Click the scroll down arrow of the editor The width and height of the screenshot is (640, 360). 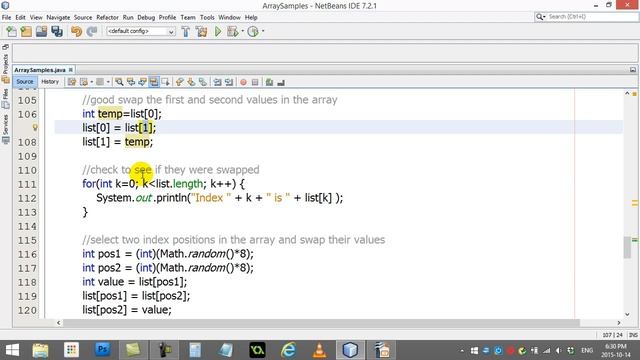(627, 314)
